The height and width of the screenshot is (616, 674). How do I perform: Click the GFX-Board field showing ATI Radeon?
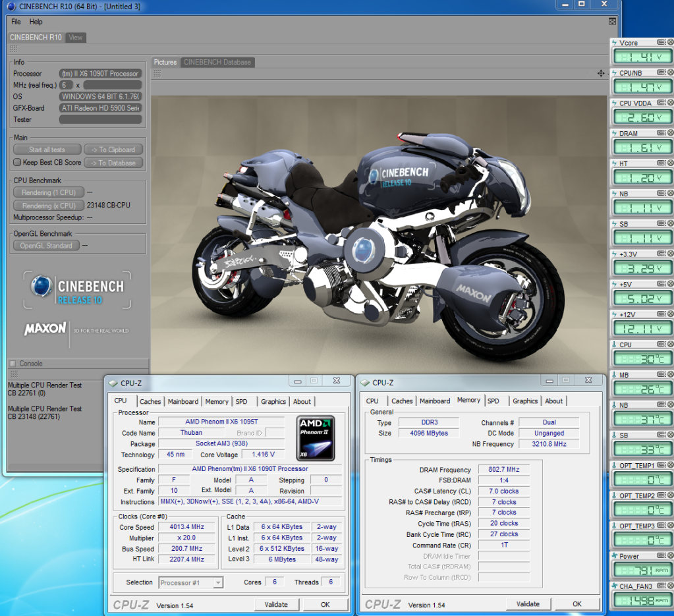click(x=101, y=108)
